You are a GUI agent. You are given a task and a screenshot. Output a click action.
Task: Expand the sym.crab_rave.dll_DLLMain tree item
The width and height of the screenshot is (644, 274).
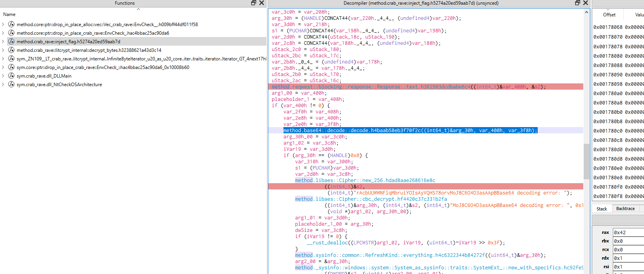[3, 76]
